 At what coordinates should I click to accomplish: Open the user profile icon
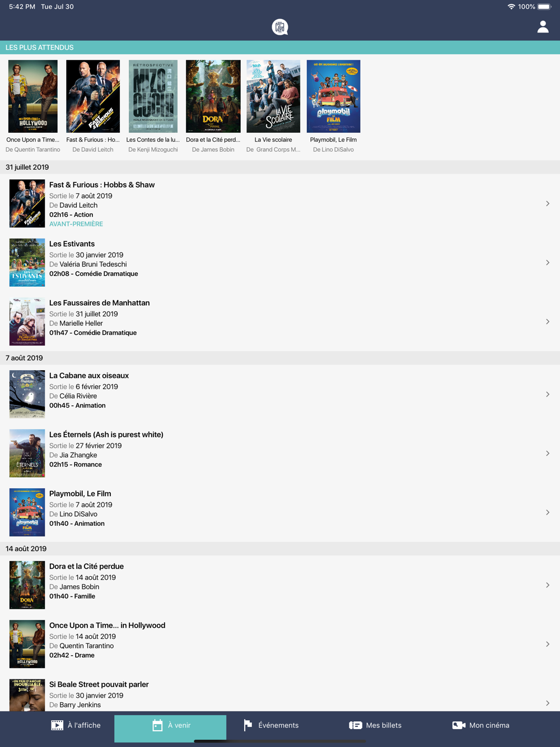point(543,27)
